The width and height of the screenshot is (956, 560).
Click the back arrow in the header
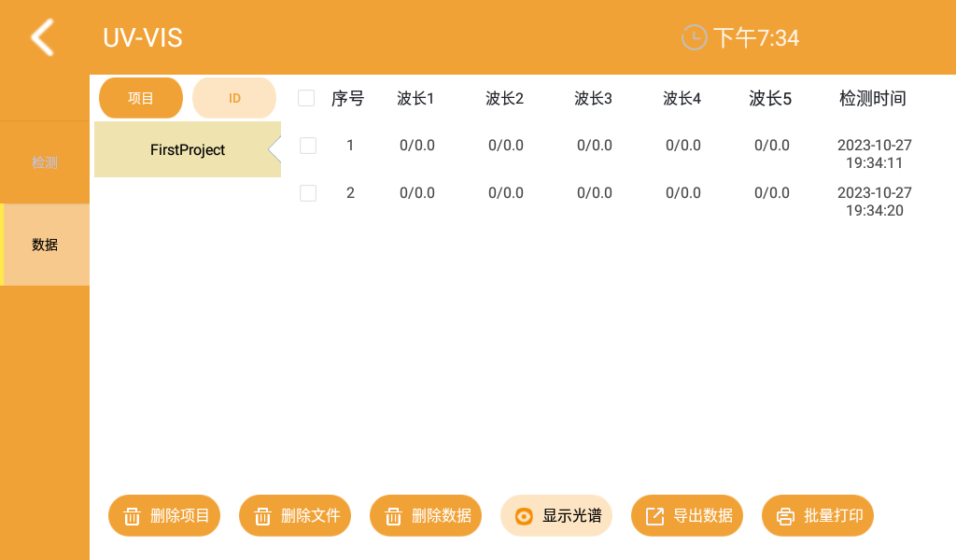[x=41, y=37]
